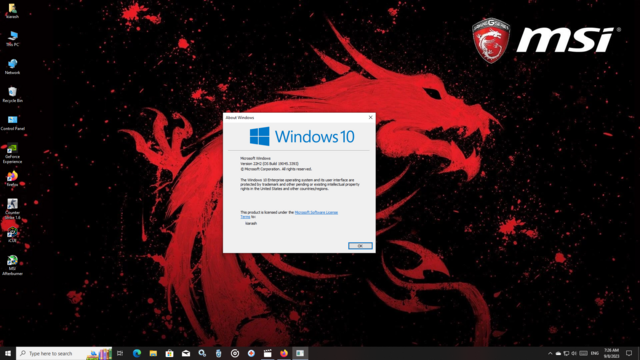The image size is (640, 360).
Task: Click the 'Version 22H2' build text
Action: (269, 164)
